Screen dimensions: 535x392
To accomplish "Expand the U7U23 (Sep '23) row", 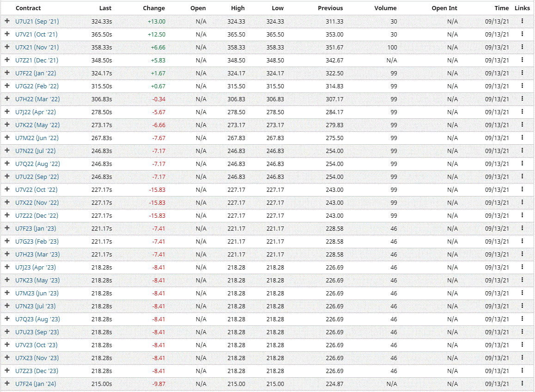I will (x=7, y=332).
